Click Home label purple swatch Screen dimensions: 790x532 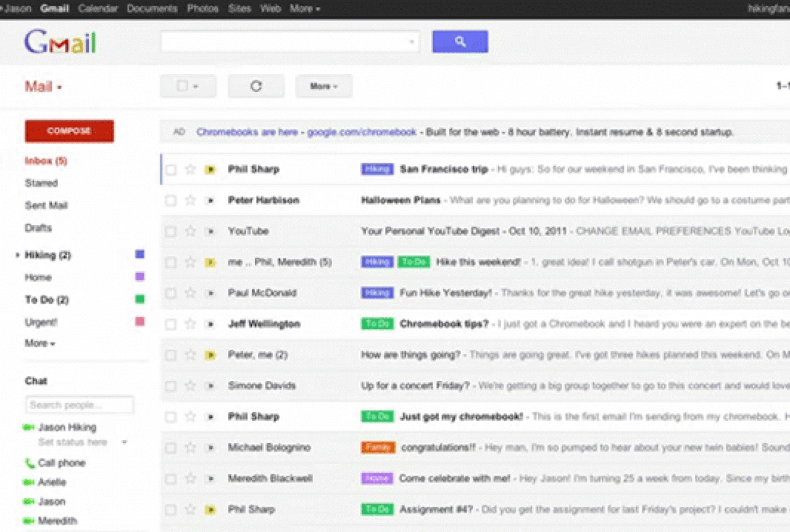(x=140, y=276)
